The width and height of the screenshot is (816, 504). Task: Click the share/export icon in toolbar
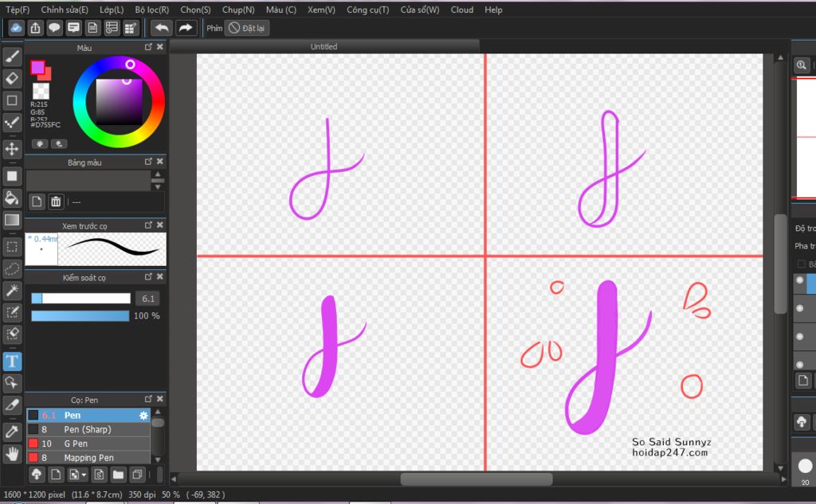coord(35,28)
